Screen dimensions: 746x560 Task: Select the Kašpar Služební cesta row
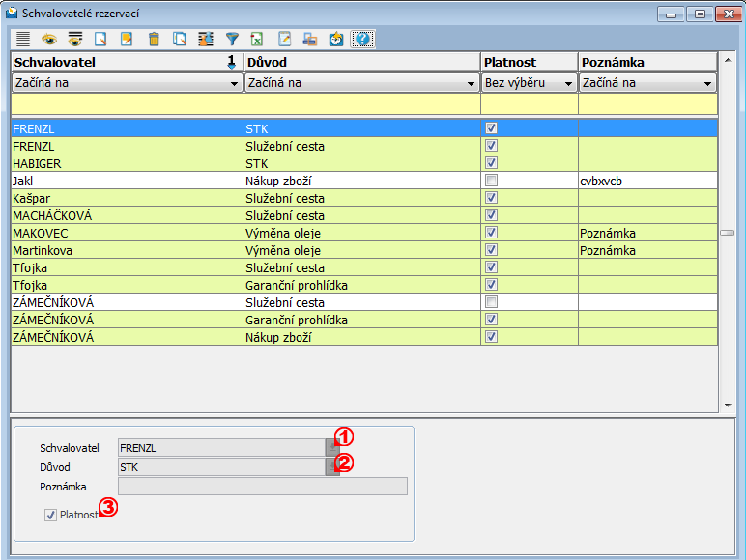[126, 198]
